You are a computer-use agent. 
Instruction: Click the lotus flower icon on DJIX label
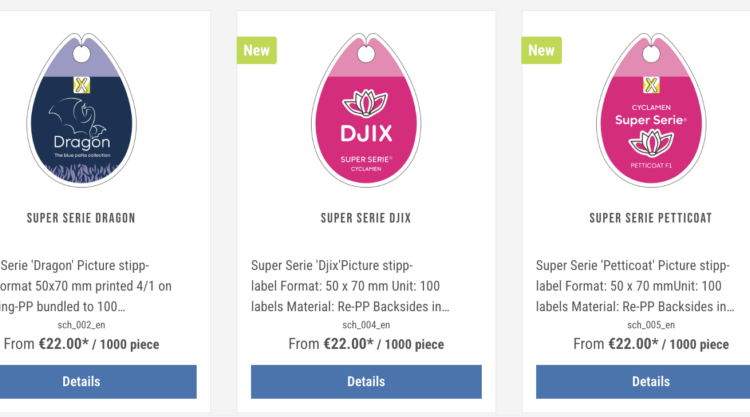pos(365,103)
